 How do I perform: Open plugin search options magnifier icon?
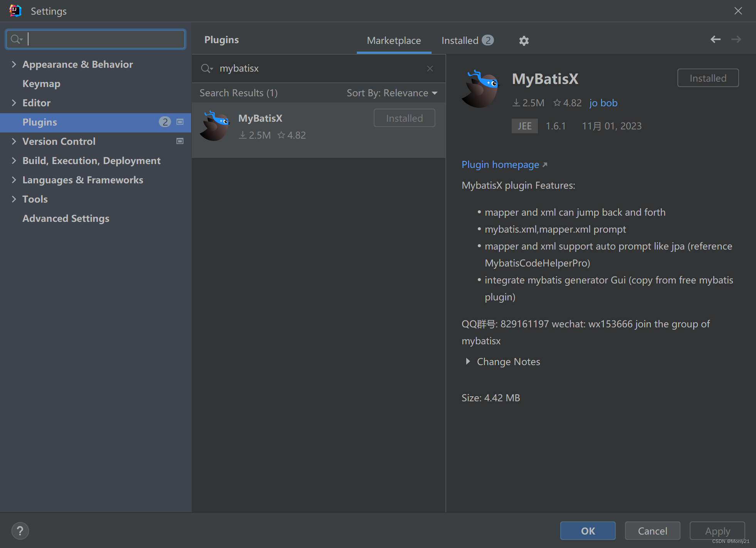pyautogui.click(x=207, y=69)
